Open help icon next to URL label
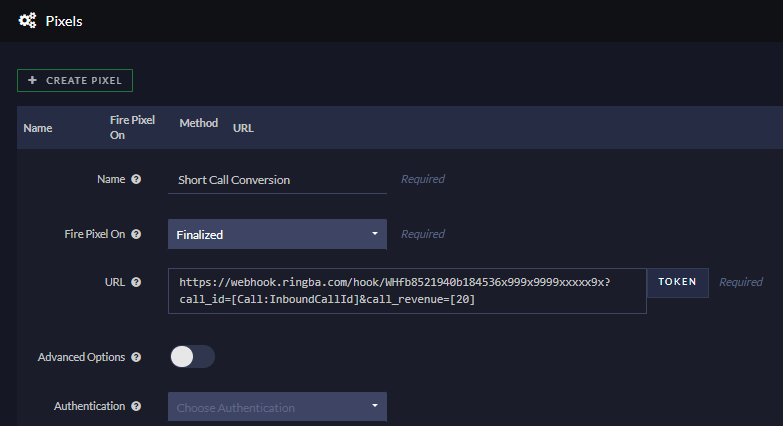 pyautogui.click(x=136, y=282)
